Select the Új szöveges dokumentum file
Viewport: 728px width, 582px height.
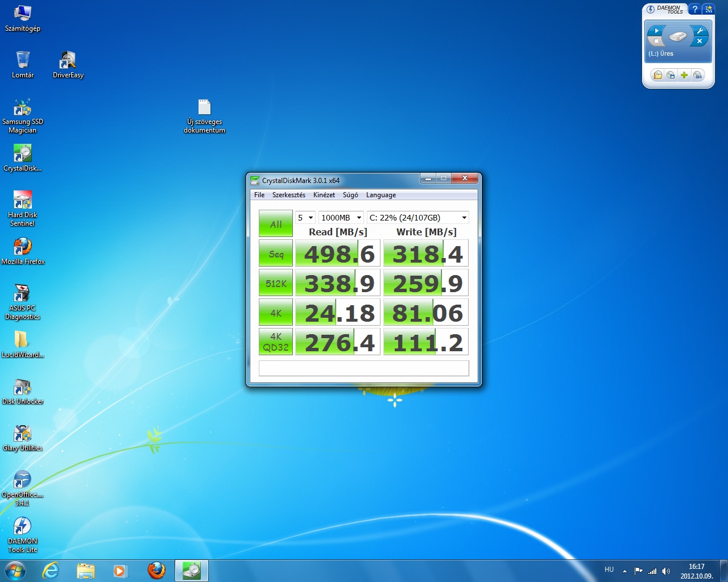205,115
